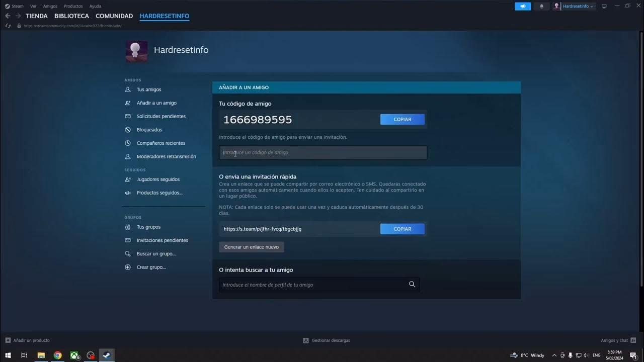This screenshot has width=644, height=362.
Task: Launch Big Picture mode via monitor icon
Action: (x=604, y=6)
